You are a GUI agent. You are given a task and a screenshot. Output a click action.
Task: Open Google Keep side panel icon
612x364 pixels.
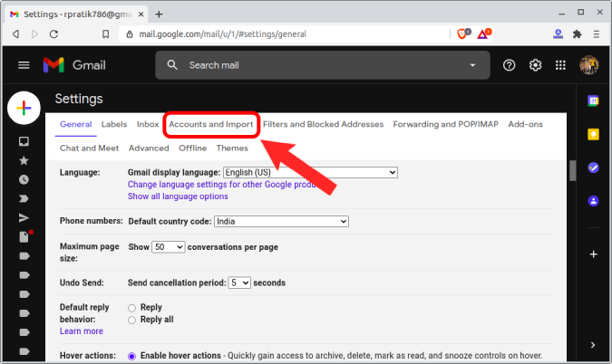[x=593, y=134]
